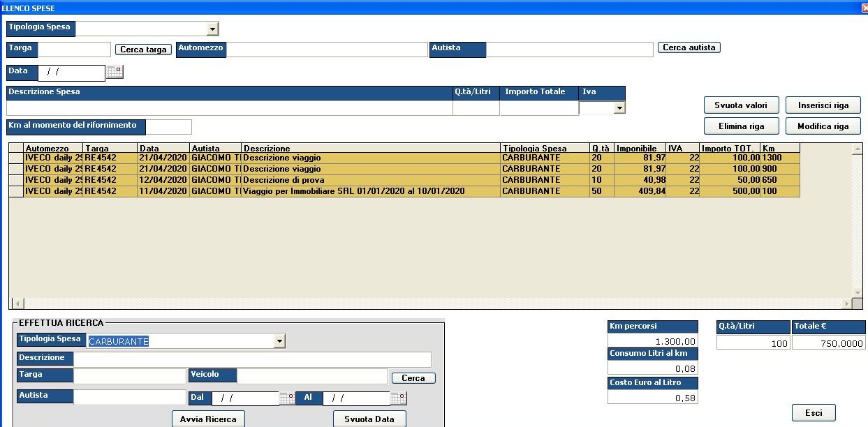Click the grid's vertical scrollbar up arrow

[858, 149]
